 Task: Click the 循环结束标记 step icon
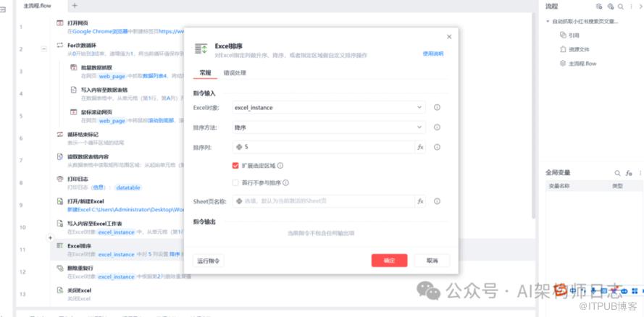(x=60, y=134)
